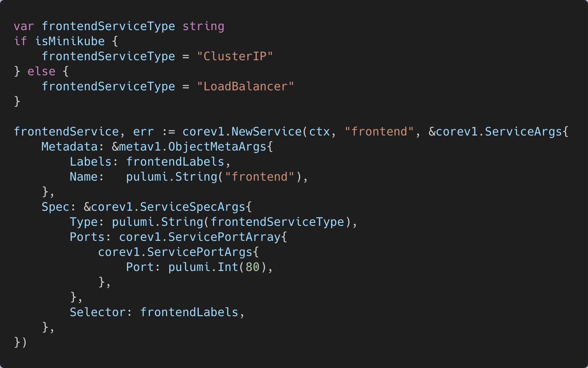Click pulumi.String("frontend") name value

pyautogui.click(x=213, y=176)
